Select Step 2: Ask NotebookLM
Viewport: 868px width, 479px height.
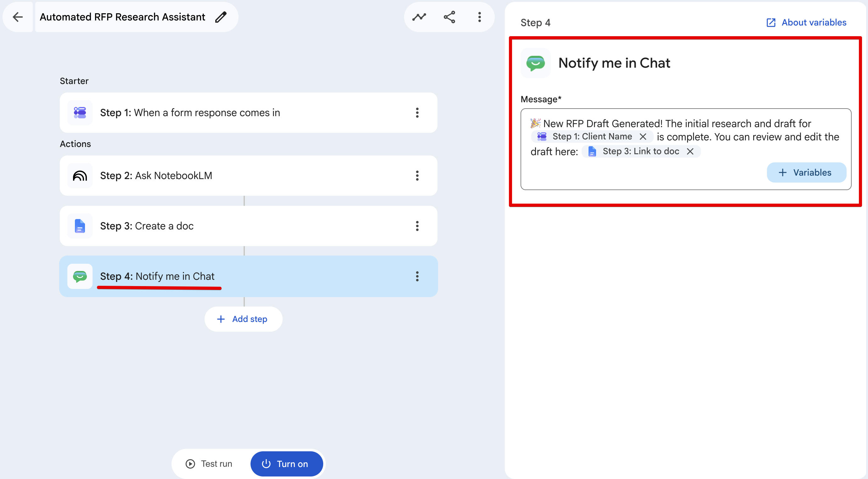(248, 176)
